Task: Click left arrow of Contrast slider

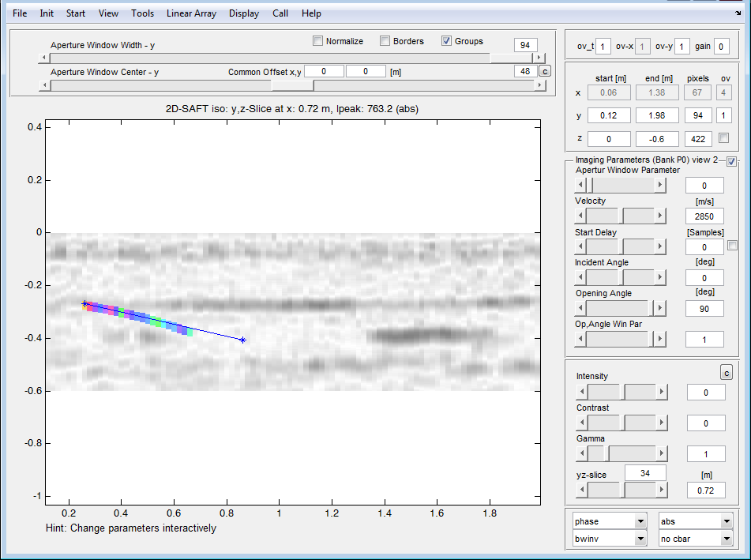Action: [x=582, y=423]
